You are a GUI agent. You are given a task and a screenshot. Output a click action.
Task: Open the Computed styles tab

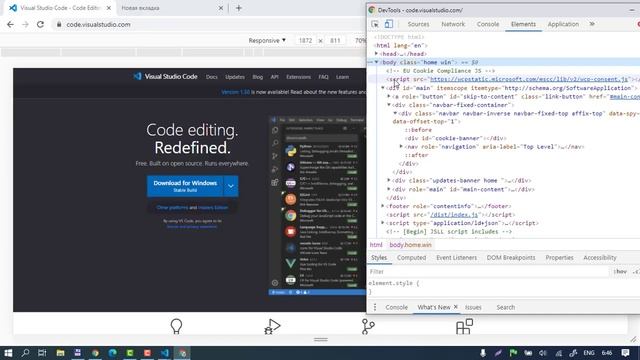tap(411, 258)
